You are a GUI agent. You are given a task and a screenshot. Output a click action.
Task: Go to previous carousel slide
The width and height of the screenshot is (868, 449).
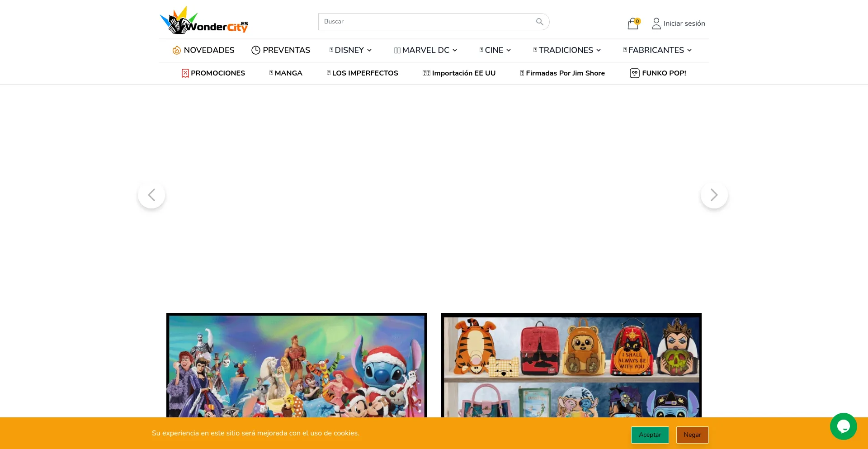pyautogui.click(x=151, y=195)
